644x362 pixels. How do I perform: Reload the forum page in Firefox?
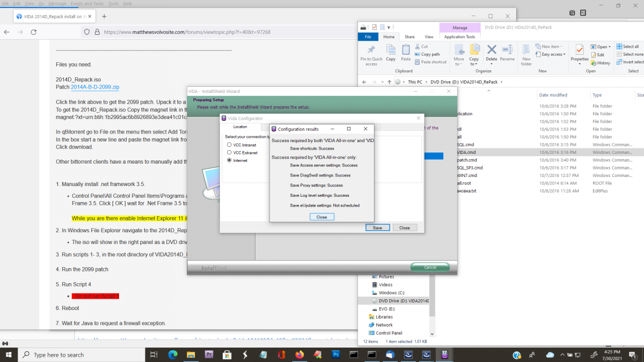pyautogui.click(x=34, y=32)
